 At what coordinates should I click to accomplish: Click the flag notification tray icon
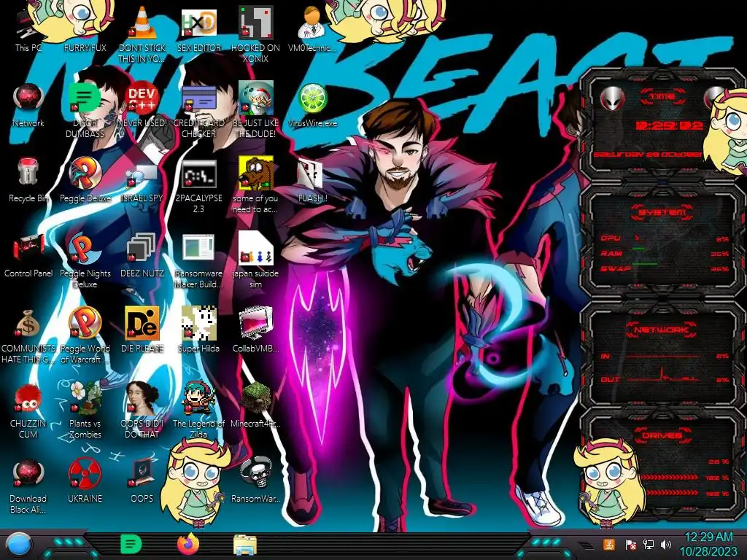[631, 544]
